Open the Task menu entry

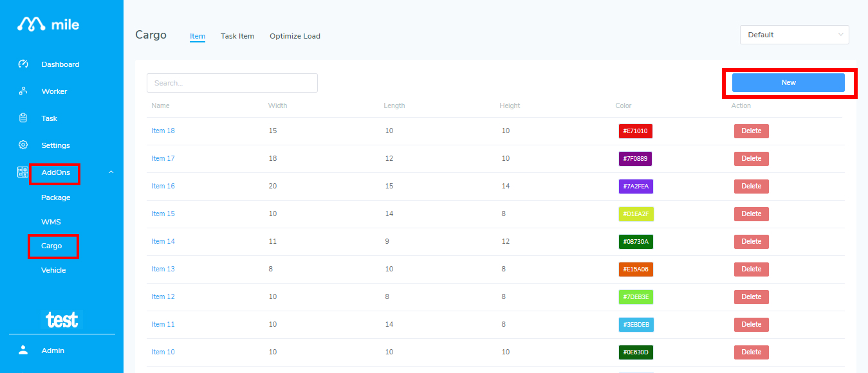[50, 118]
